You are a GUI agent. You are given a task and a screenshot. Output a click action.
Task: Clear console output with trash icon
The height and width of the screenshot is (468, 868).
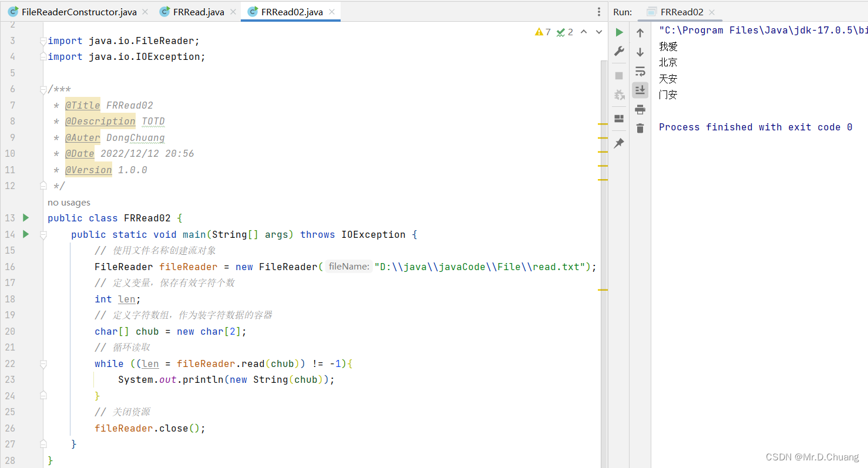(640, 128)
